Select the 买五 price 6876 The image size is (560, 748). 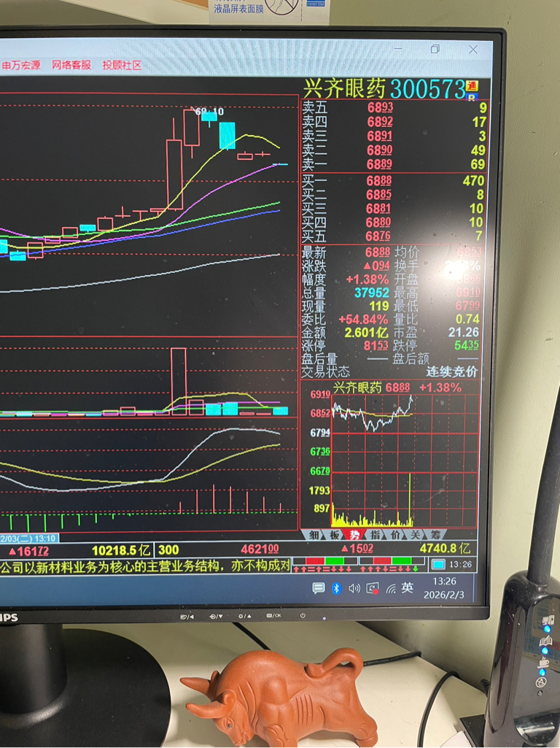point(378,236)
